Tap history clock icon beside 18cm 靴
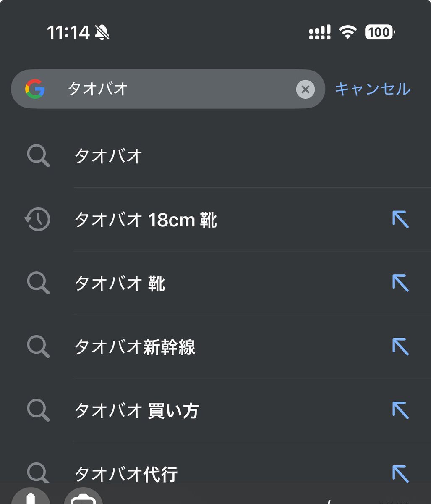The height and width of the screenshot is (504, 431). tap(37, 220)
